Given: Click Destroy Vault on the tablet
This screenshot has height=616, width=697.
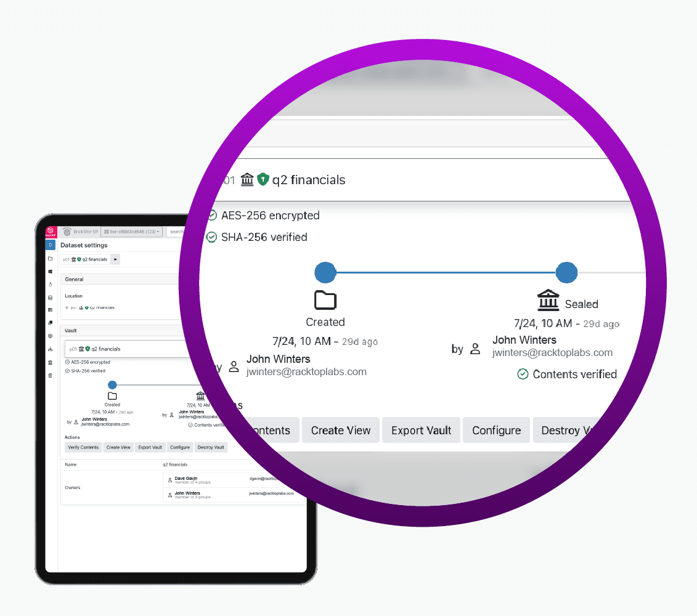Looking at the screenshot, I should 211,448.
